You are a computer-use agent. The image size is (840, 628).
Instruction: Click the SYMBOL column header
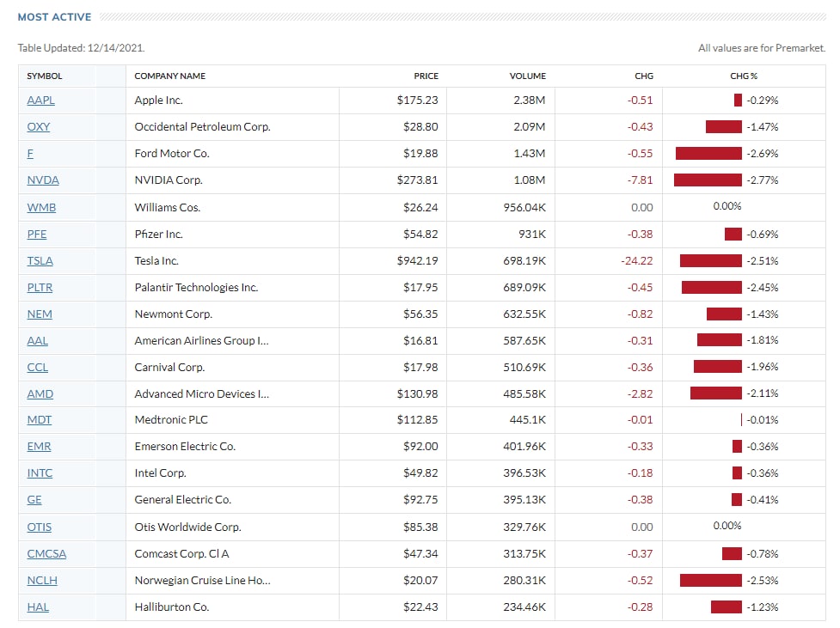(45, 76)
